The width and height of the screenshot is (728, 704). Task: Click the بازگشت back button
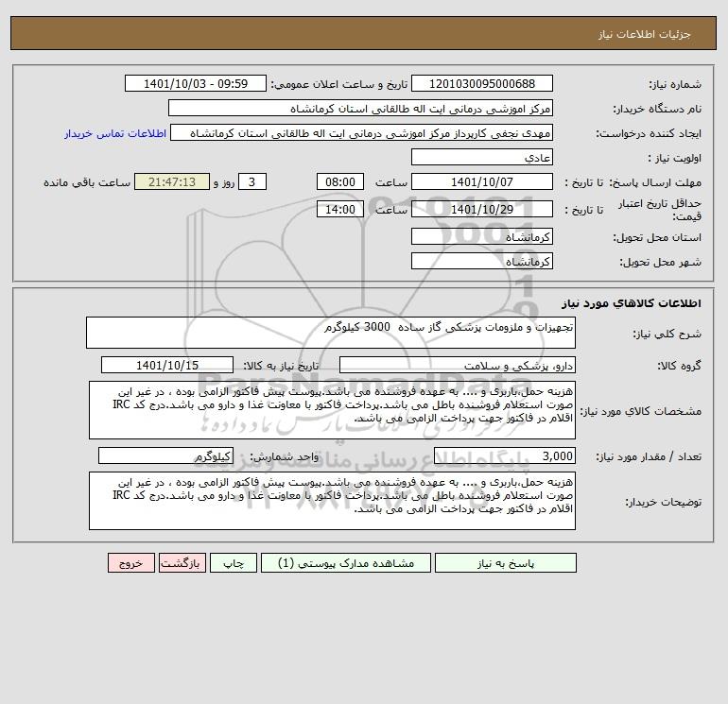pos(182,563)
